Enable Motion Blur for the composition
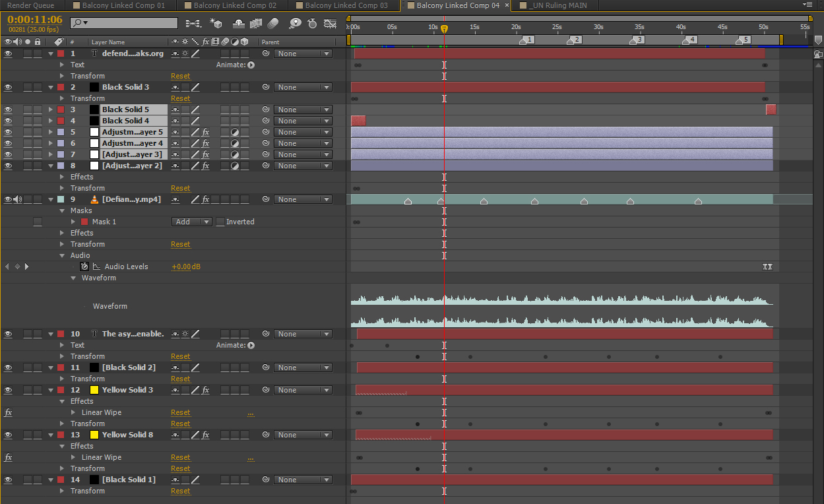This screenshot has height=504, width=824. 273,23
